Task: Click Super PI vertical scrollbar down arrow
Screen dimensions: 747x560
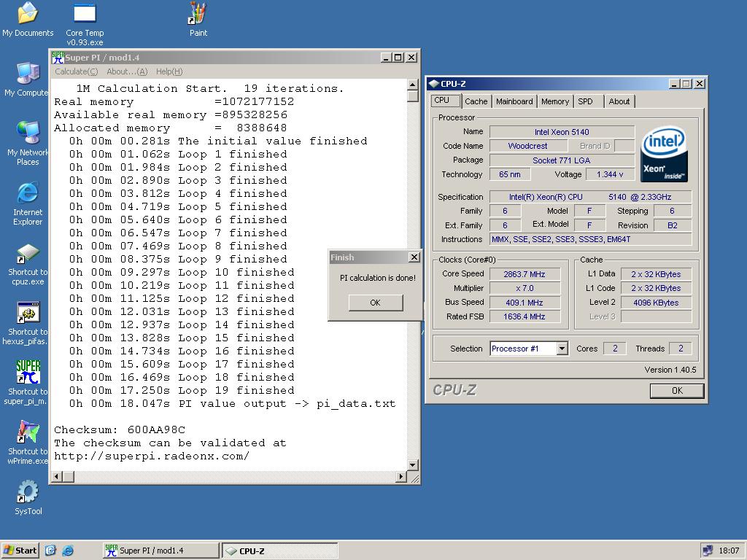Action: 413,464
